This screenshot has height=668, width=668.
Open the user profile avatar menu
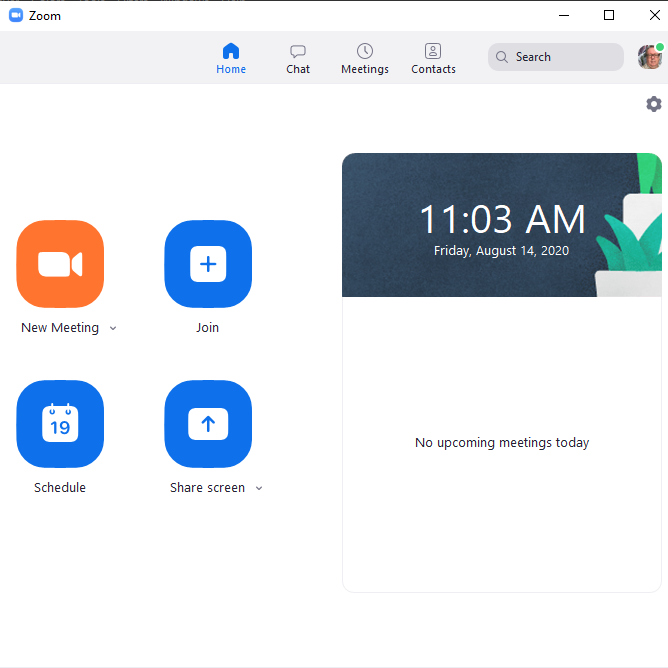pos(650,56)
